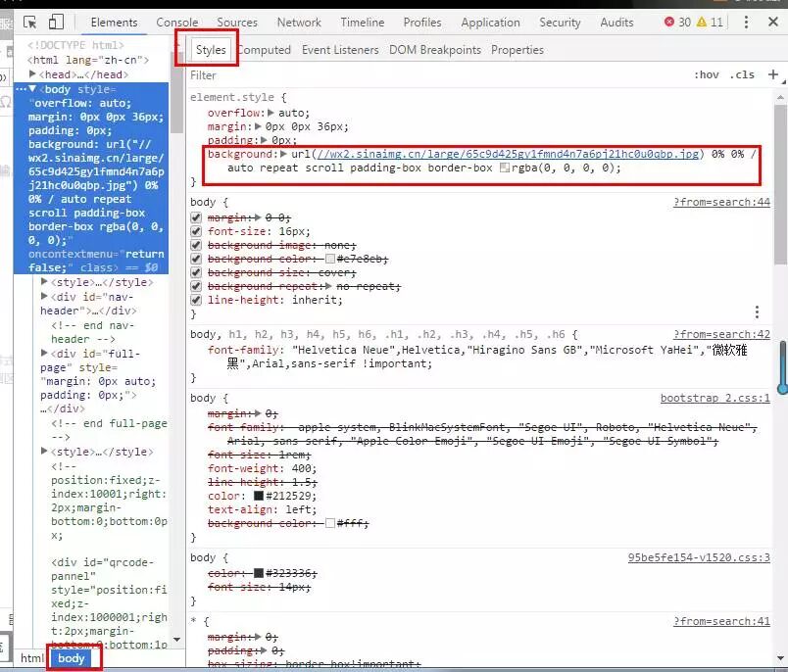Open the DevTools three-dot customize menu

747,22
